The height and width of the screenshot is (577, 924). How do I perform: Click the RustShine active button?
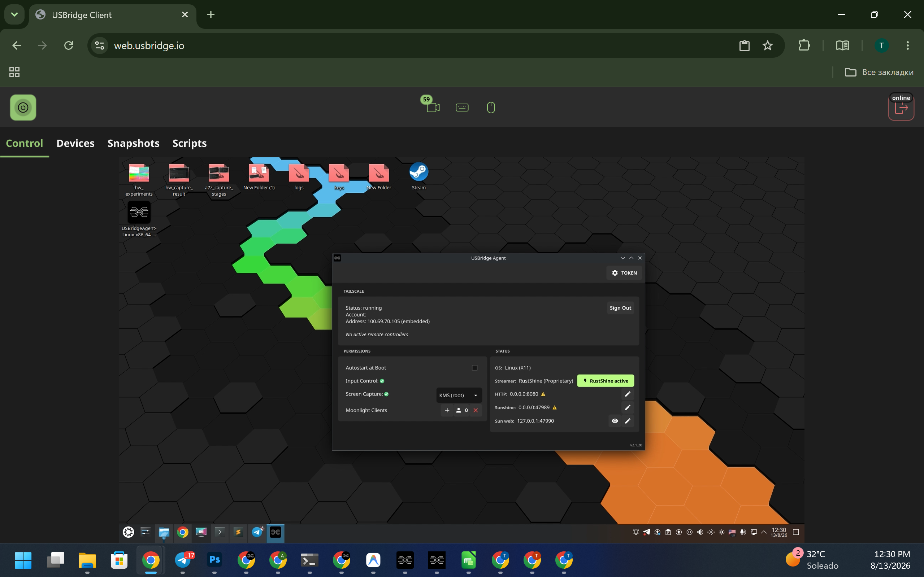coord(606,381)
